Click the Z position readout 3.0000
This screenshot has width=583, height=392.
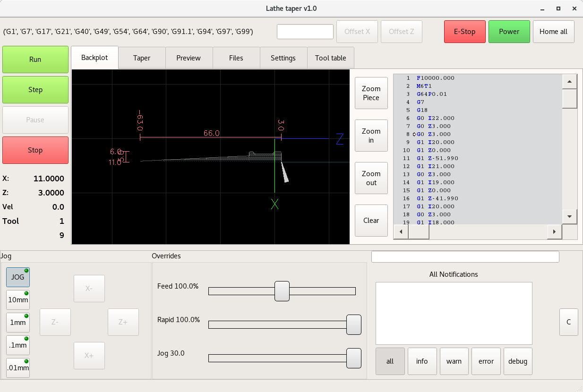click(51, 193)
